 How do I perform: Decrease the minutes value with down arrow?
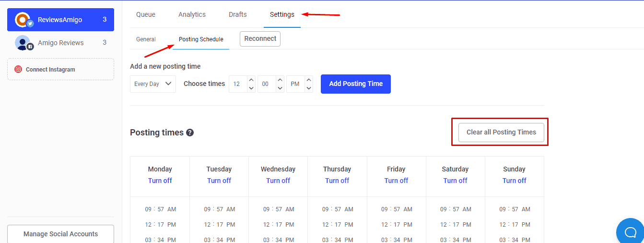280,88
